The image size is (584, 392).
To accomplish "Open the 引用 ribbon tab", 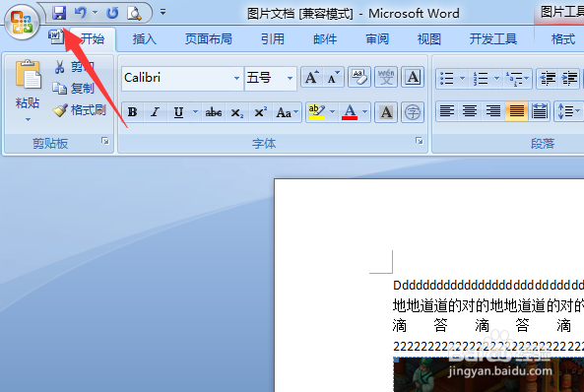I will point(273,38).
